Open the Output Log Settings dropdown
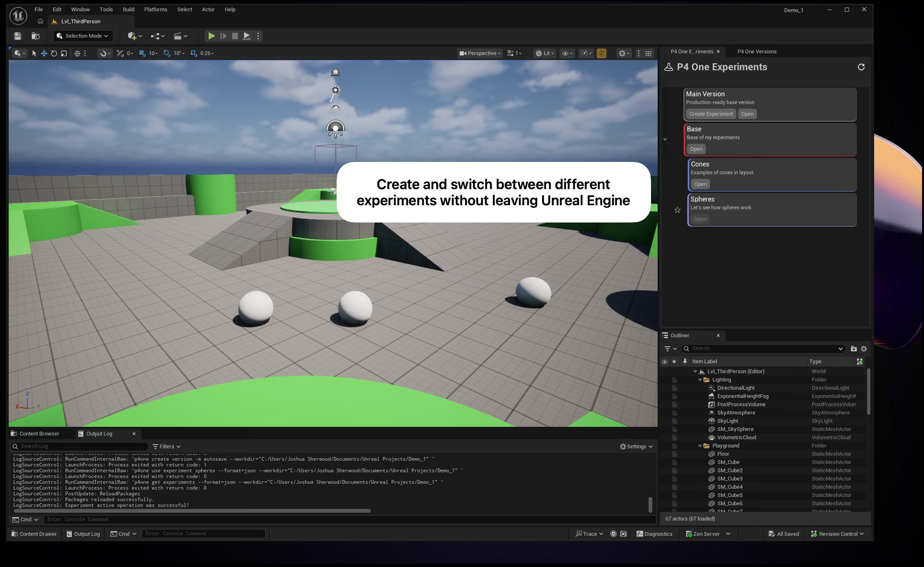The width and height of the screenshot is (924, 567). (636, 447)
